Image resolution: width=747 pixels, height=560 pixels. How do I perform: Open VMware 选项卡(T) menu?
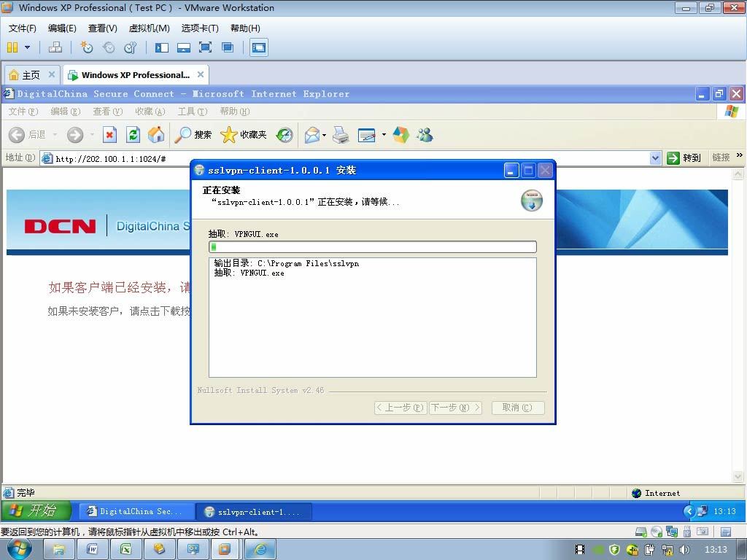(200, 28)
